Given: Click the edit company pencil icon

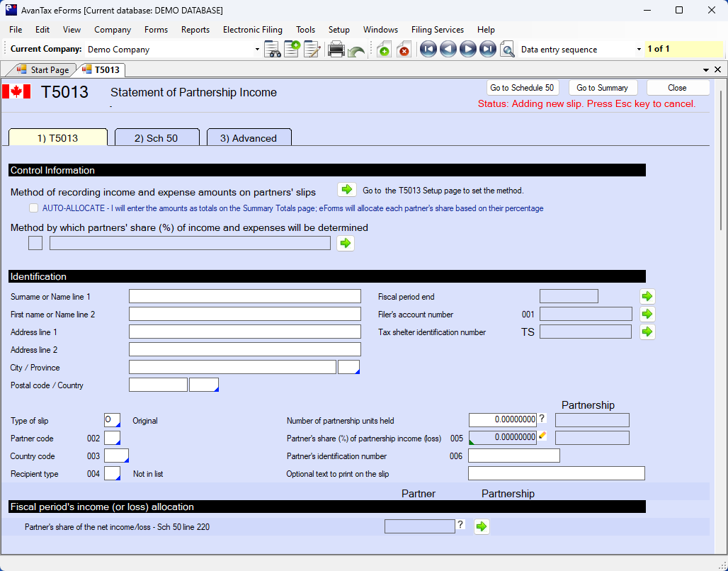Looking at the screenshot, I should point(312,50).
